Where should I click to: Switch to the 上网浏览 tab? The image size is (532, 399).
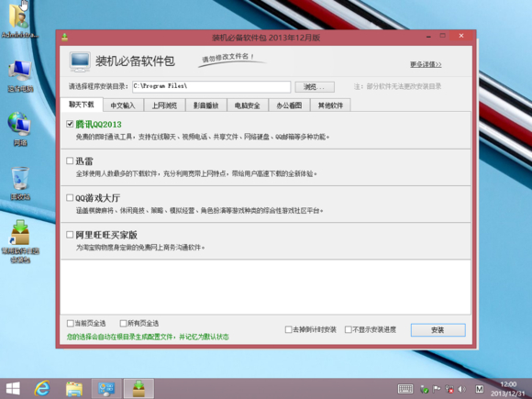pos(164,105)
